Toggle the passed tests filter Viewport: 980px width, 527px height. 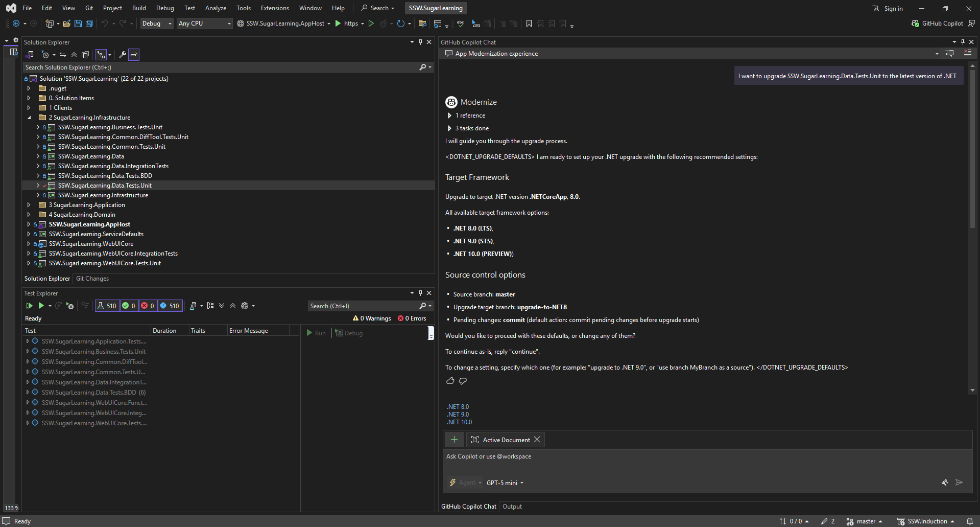pos(129,306)
